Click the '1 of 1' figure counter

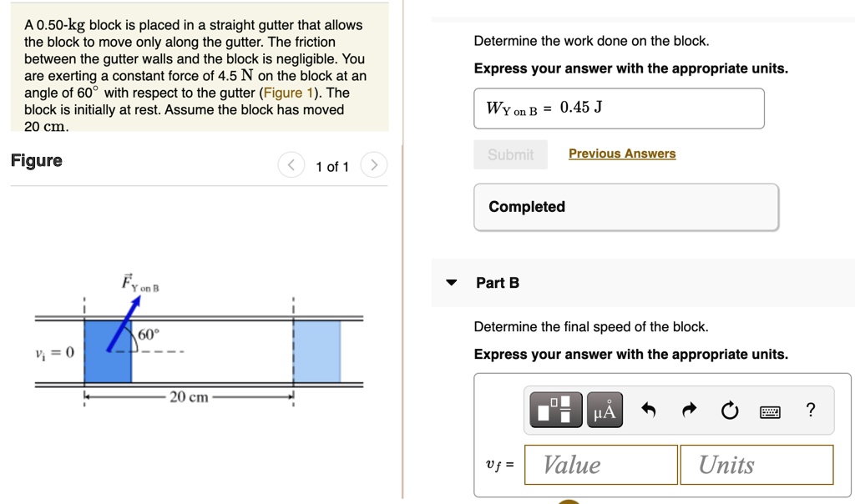332,167
